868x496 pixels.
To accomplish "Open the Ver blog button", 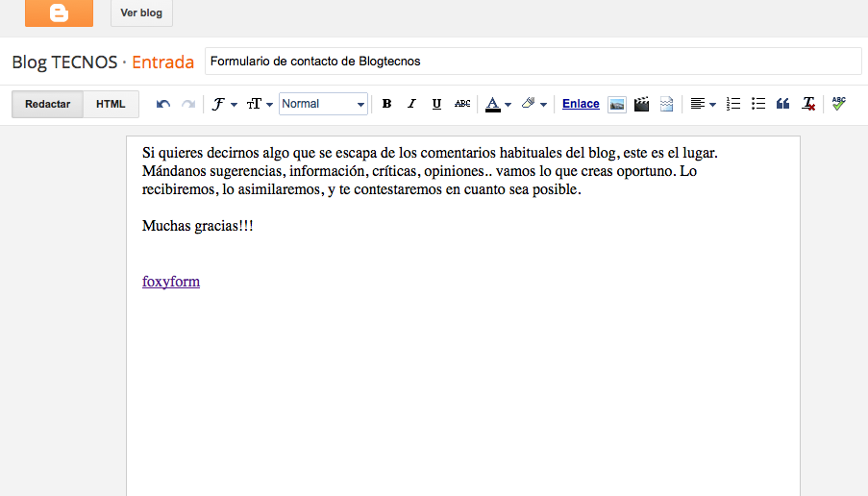I will [x=141, y=12].
